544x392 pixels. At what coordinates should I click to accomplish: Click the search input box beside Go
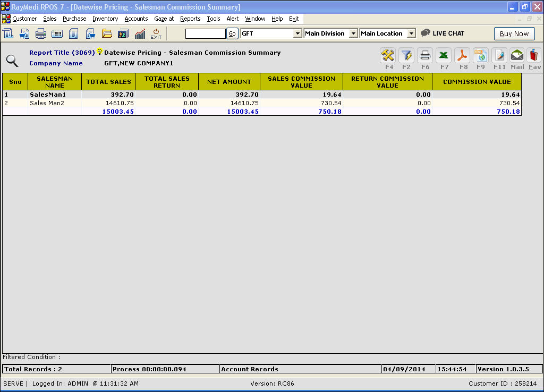(x=205, y=33)
